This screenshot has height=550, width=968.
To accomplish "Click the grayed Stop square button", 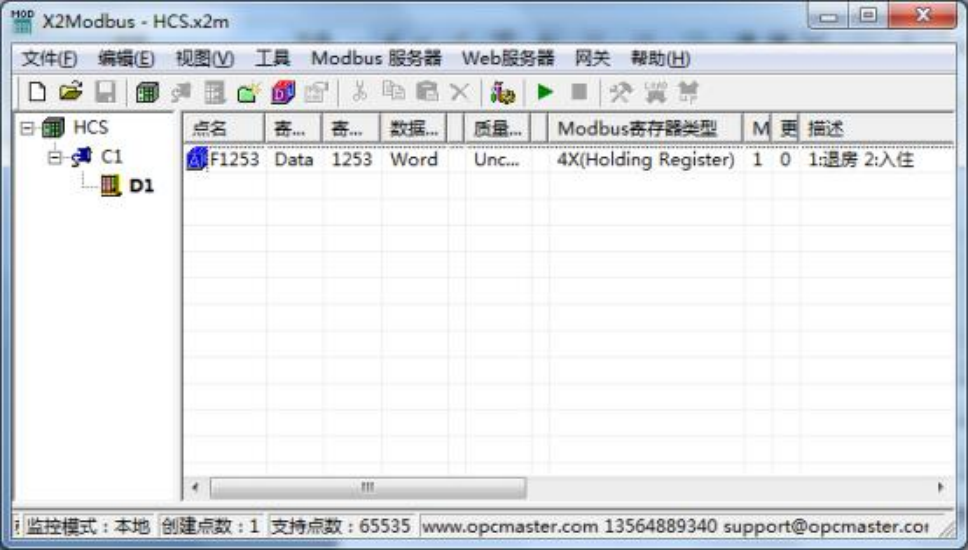I will pyautogui.click(x=579, y=93).
